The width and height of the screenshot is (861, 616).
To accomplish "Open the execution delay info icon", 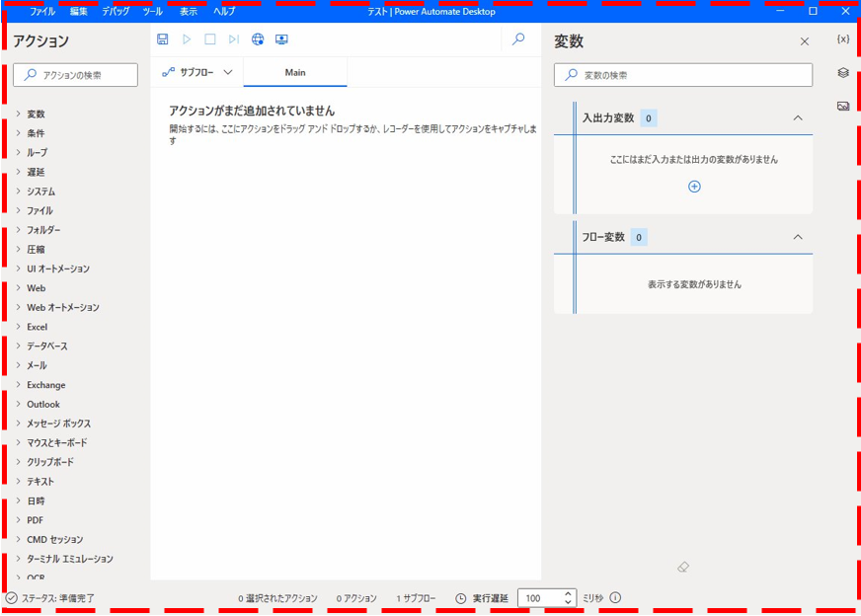I will point(615,597).
